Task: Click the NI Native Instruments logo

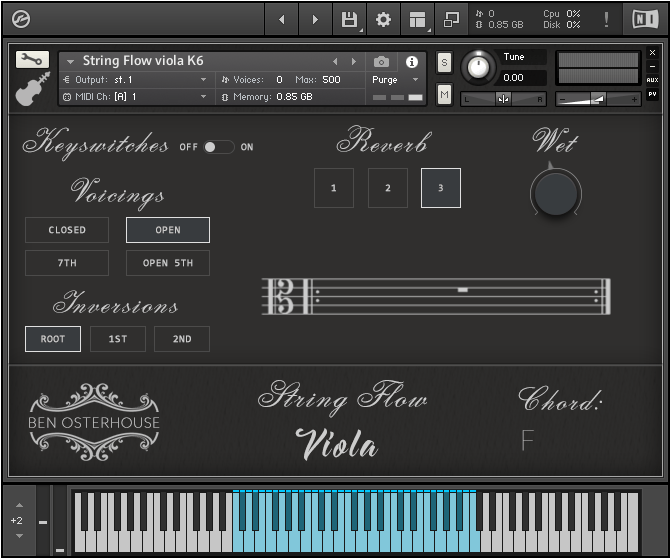Action: (645, 19)
